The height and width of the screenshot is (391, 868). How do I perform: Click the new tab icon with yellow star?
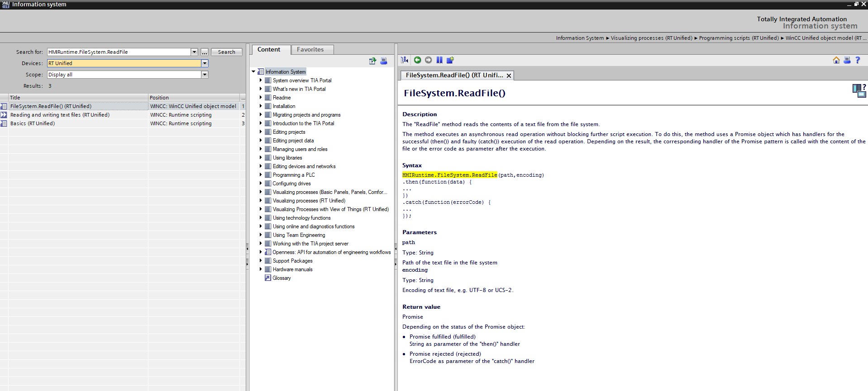(450, 60)
